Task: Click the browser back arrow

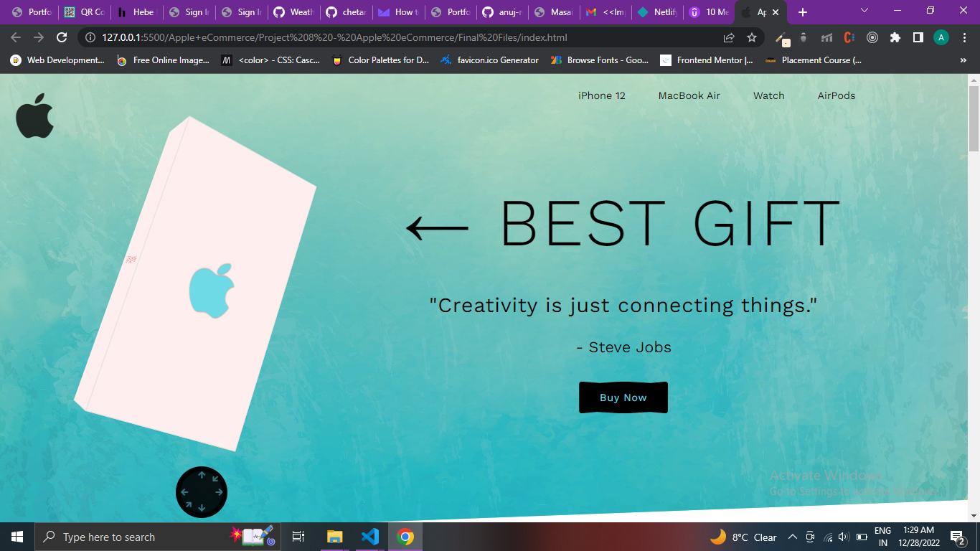Action: point(16,37)
